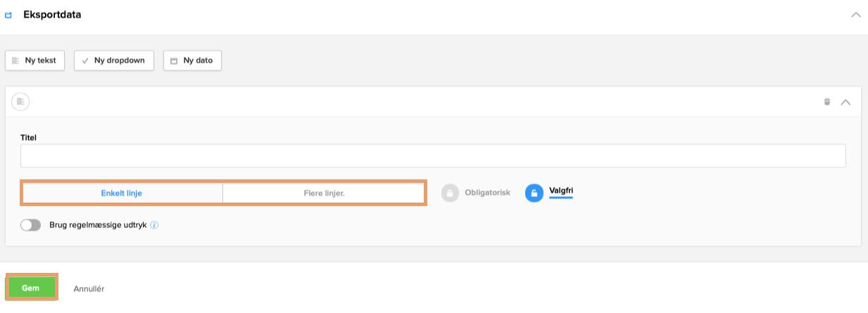868x313 pixels.
Task: Click the text field type icon
Action: pyautogui.click(x=20, y=102)
